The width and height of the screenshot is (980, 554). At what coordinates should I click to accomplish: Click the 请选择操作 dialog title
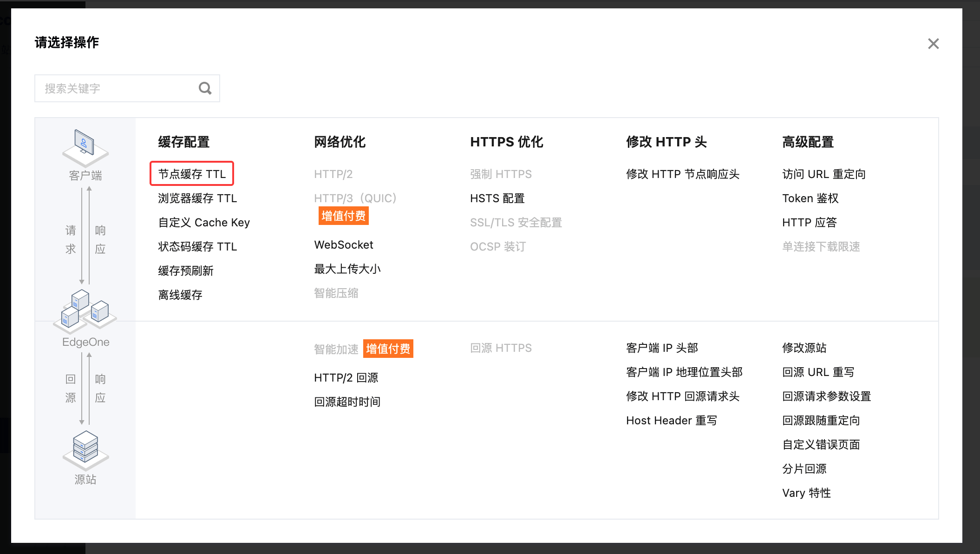coord(67,43)
